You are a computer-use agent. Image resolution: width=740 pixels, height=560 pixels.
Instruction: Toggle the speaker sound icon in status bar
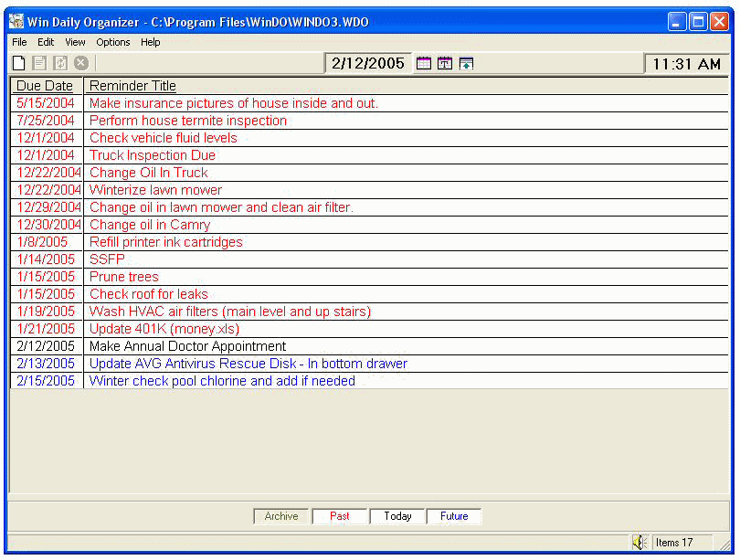coord(639,543)
